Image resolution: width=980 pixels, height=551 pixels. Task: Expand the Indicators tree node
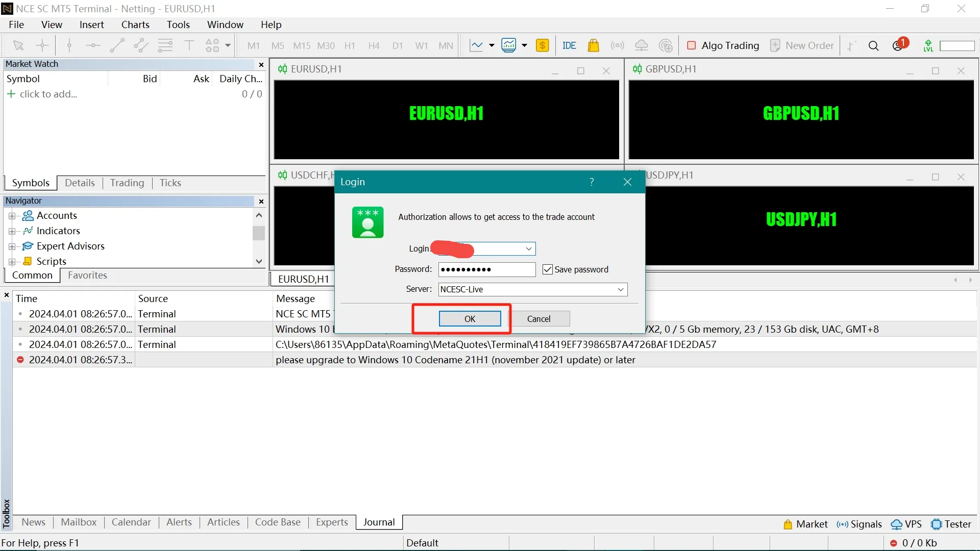pyautogui.click(x=12, y=232)
